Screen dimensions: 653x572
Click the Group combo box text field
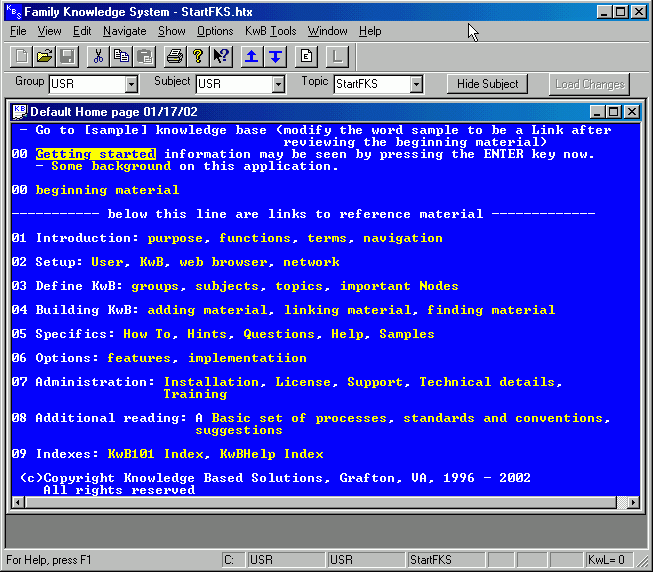click(x=88, y=84)
